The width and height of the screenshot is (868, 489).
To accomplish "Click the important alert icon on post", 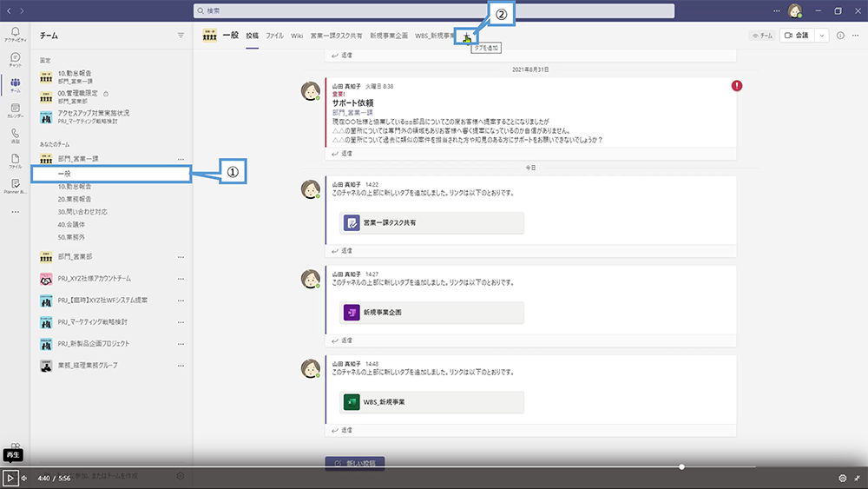I will (x=737, y=86).
